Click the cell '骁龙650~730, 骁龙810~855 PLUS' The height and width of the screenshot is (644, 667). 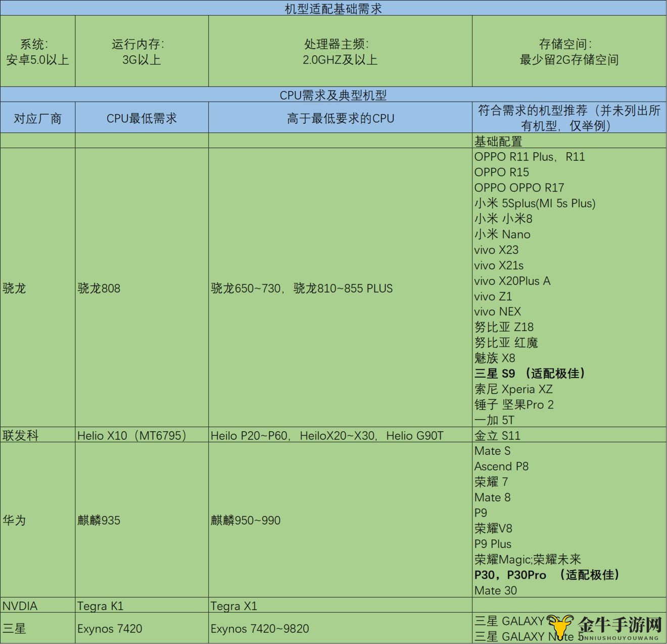[340, 288]
